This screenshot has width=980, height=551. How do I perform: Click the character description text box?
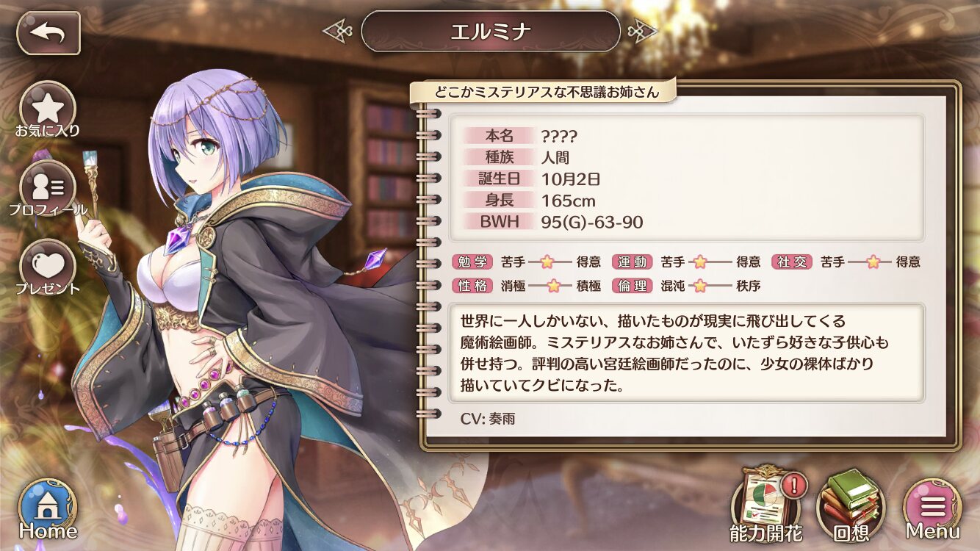coord(686,353)
